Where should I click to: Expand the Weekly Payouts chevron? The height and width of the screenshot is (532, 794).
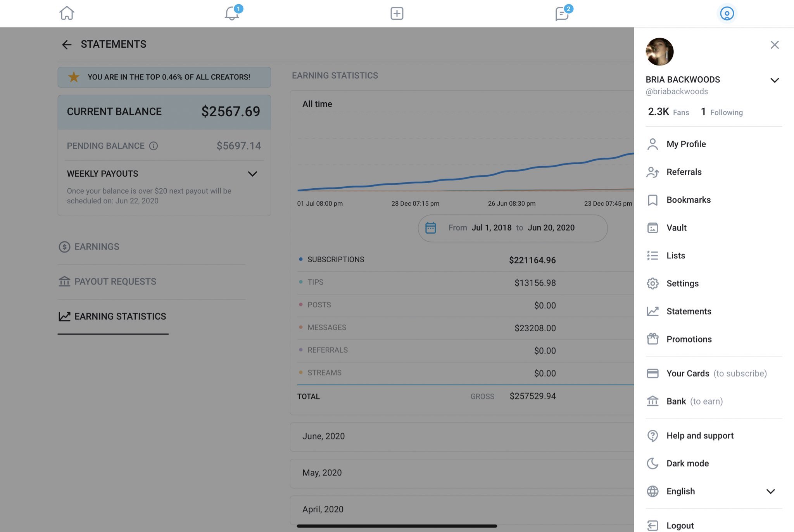(x=252, y=174)
